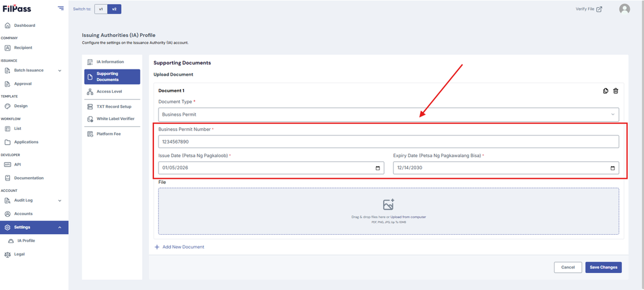Click the Cancel button
The image size is (644, 290).
[x=568, y=267]
